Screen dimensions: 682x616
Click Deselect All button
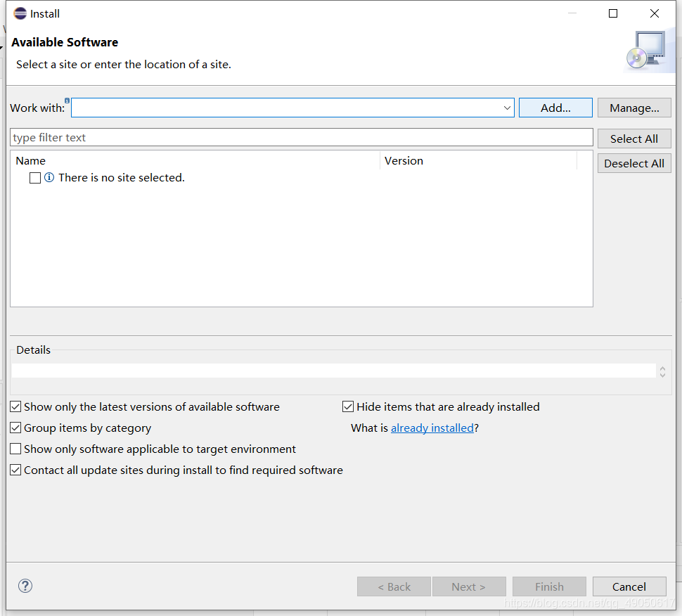(634, 164)
